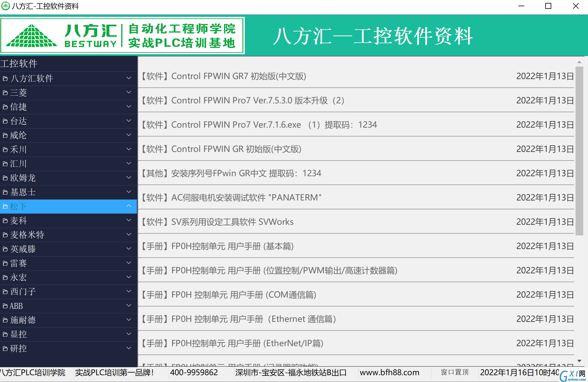Select the 雷赛 menu category
The width and height of the screenshot is (588, 382).
pos(68,263)
